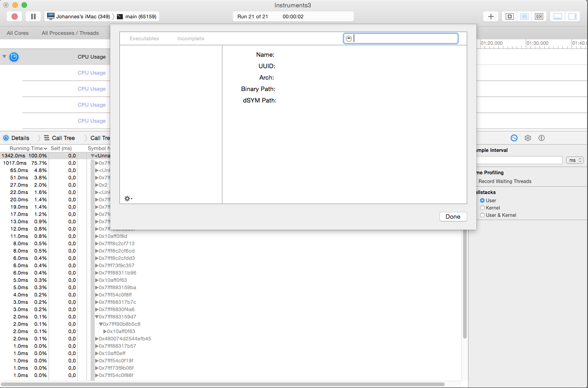Open the gear action menu in dialog
Viewport: 588px width, 388px height.
pos(129,199)
